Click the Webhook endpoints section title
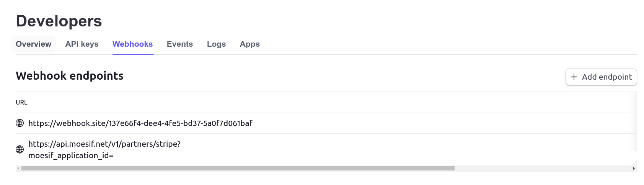The width and height of the screenshot is (644, 185). (x=70, y=76)
